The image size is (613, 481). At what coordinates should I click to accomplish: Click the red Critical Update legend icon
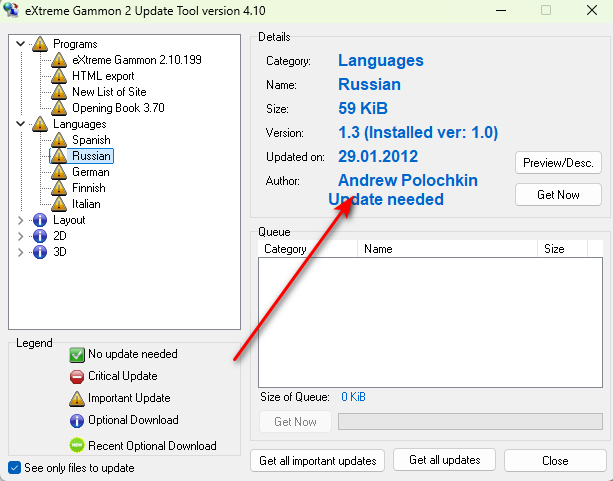click(x=77, y=377)
